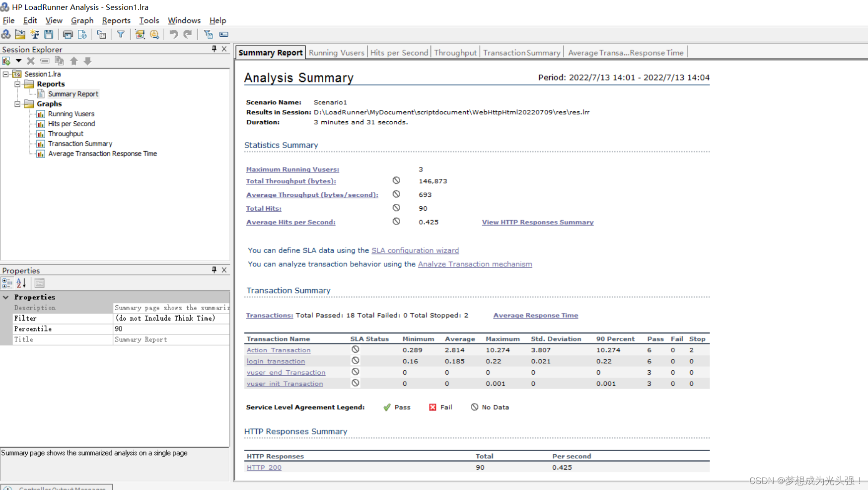Screen dimensions: 868x490
Task: Open View HTTP Responses Summary link
Action: tap(538, 222)
